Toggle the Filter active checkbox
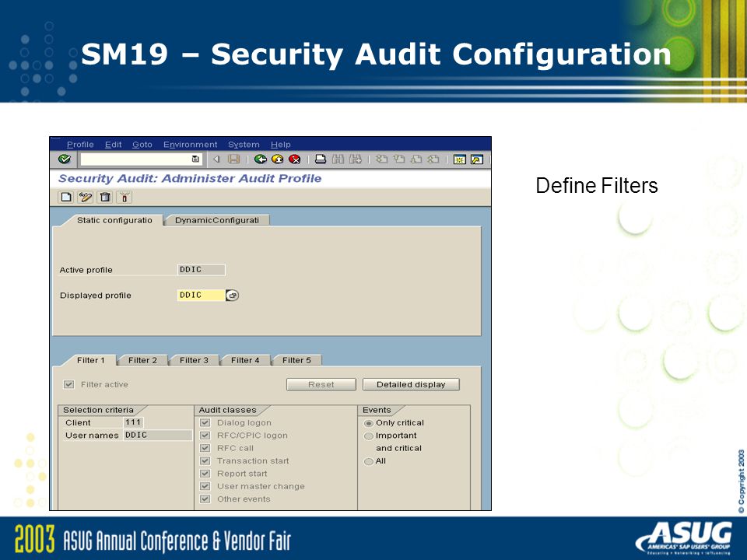This screenshot has width=747, height=560. coord(69,384)
